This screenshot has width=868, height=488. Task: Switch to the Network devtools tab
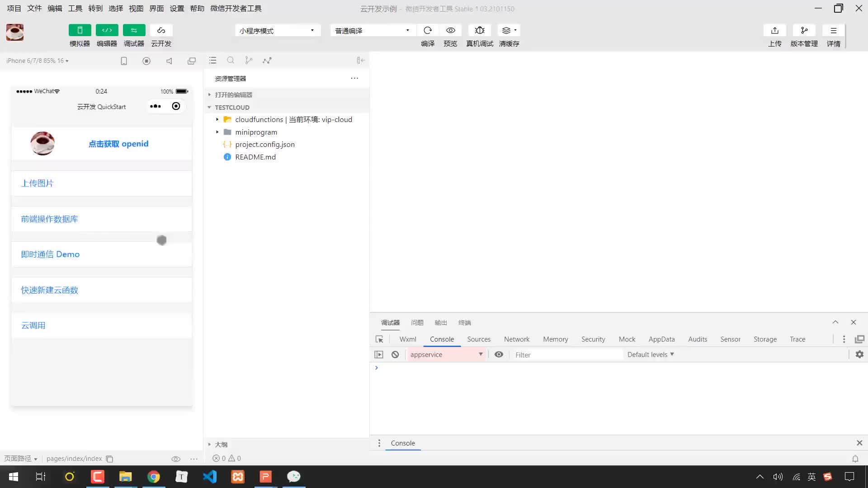coord(517,339)
